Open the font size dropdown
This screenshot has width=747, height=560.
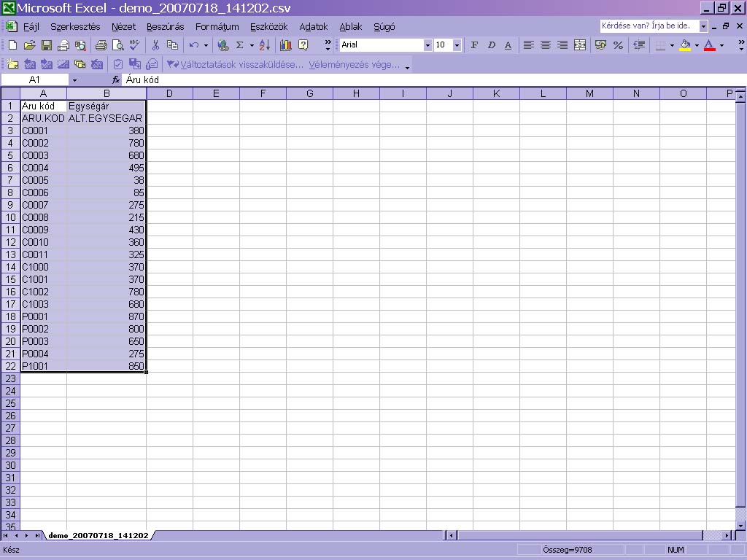click(457, 45)
